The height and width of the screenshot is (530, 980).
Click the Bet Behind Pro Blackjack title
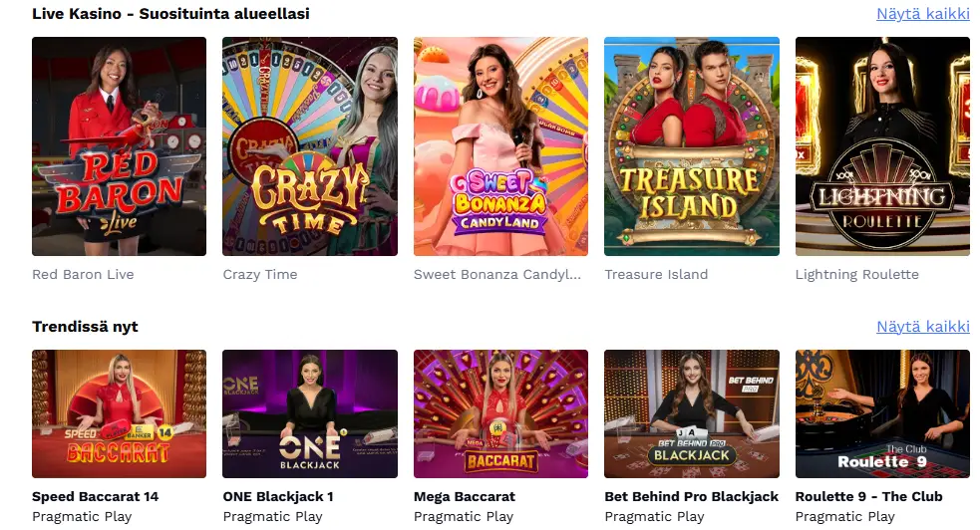(691, 497)
